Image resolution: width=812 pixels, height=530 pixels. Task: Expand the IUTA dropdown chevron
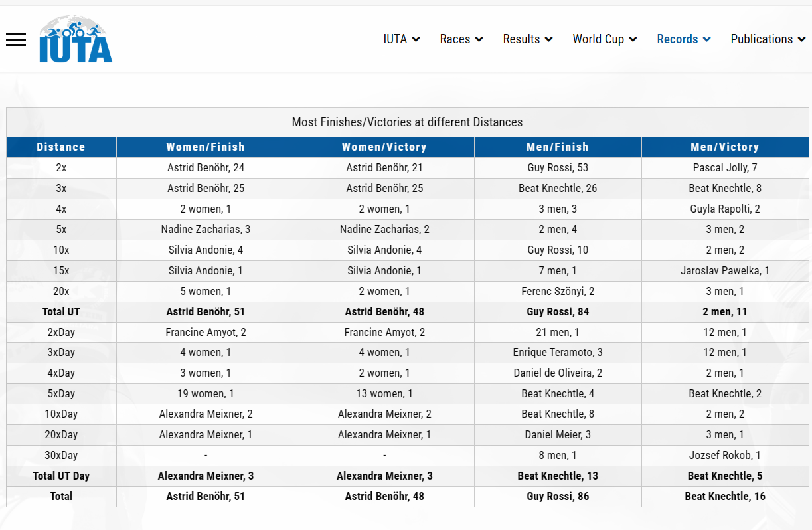pos(416,39)
